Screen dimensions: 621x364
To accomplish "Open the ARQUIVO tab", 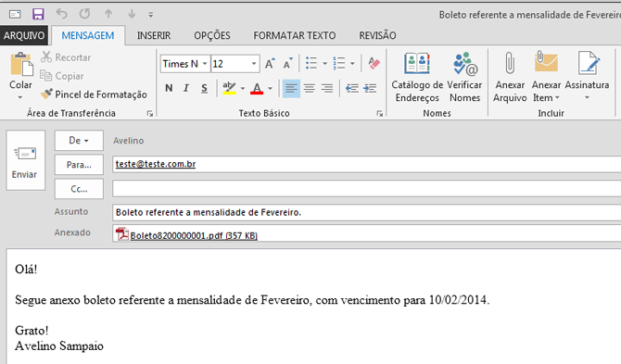I will [24, 35].
